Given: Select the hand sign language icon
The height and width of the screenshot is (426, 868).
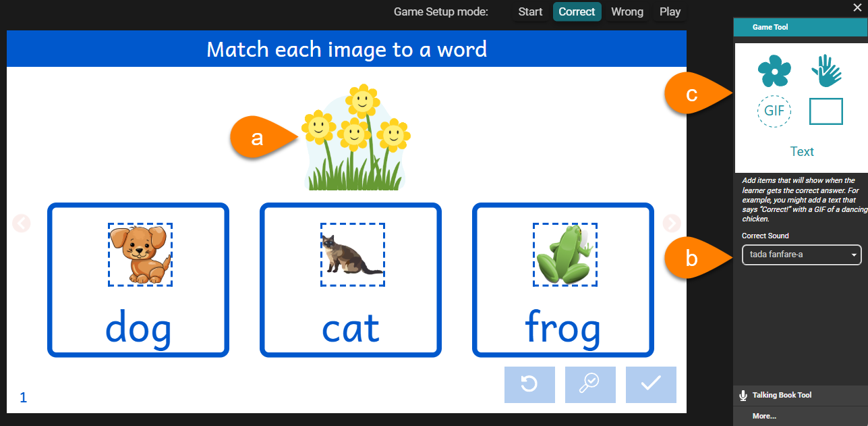Looking at the screenshot, I should point(826,71).
